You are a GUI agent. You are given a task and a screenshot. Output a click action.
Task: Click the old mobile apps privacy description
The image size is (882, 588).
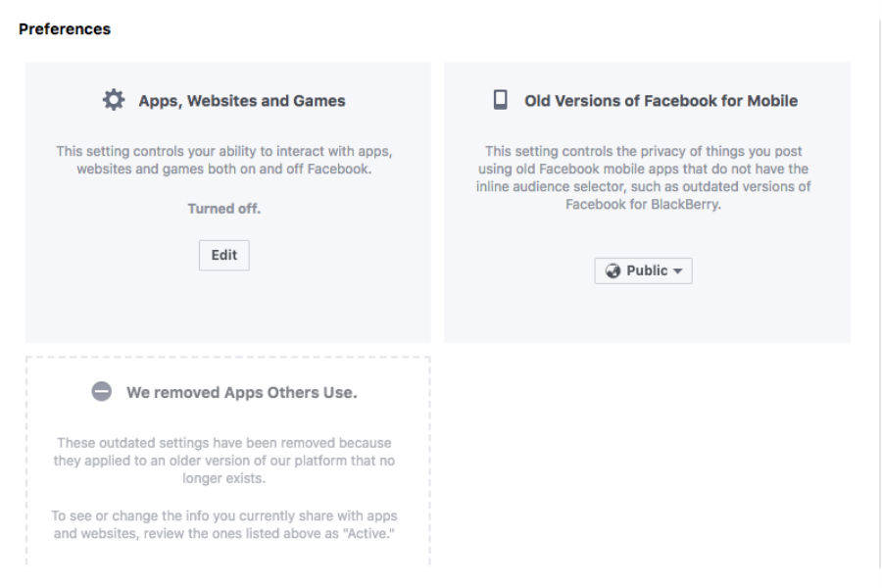pyautogui.click(x=644, y=177)
